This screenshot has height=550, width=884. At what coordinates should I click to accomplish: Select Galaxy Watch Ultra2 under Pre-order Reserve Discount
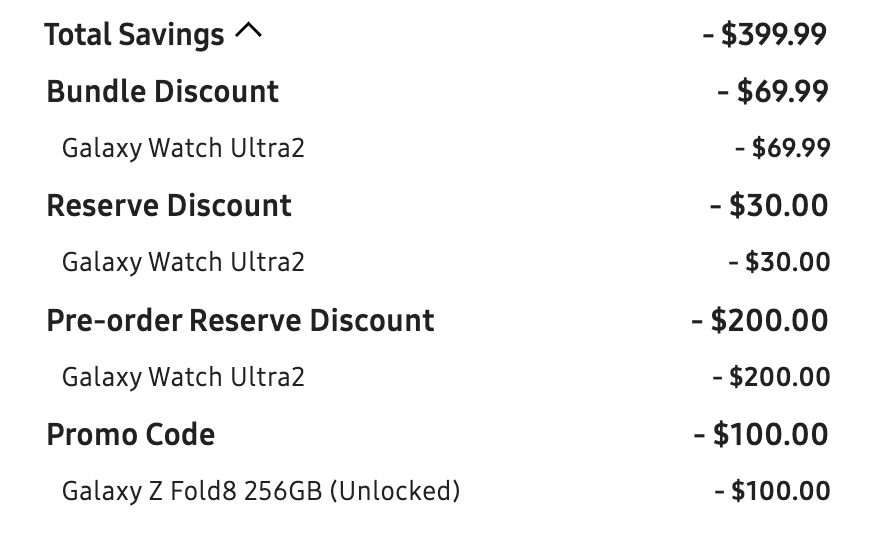(183, 378)
